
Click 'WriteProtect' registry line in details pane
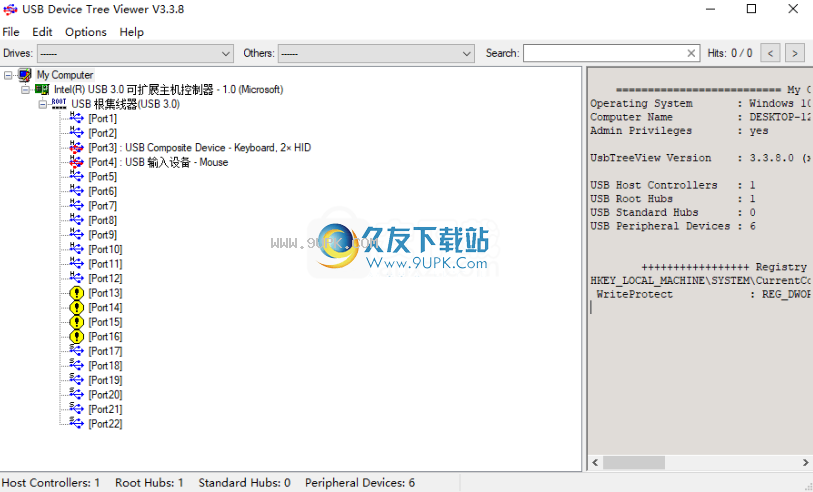click(x=703, y=294)
